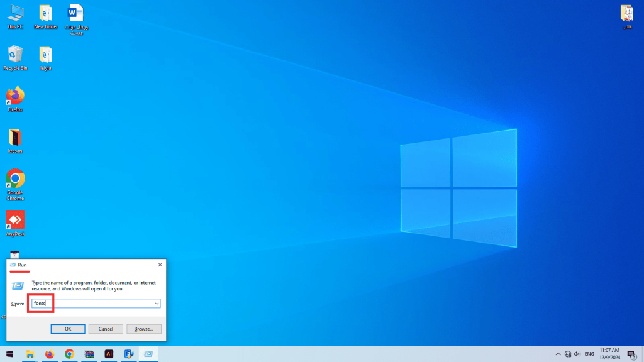Switch keyboard language via ENG indicator
The width and height of the screenshot is (644, 362).
click(589, 354)
